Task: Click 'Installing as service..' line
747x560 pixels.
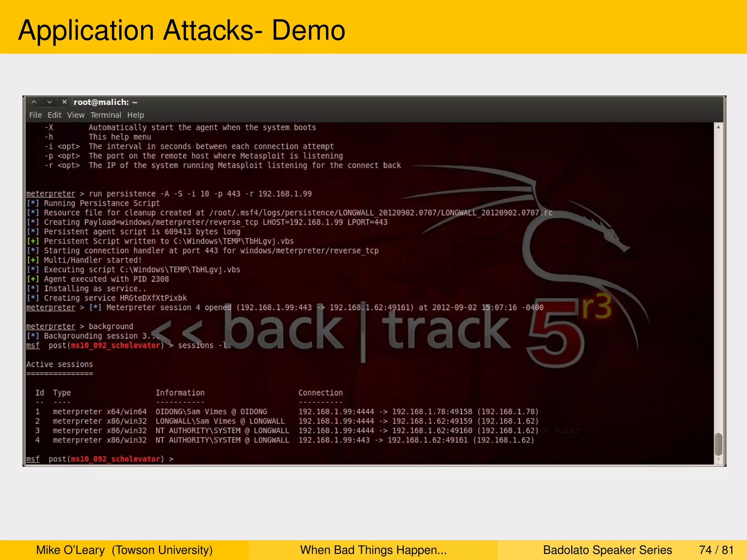Action: coord(86,289)
